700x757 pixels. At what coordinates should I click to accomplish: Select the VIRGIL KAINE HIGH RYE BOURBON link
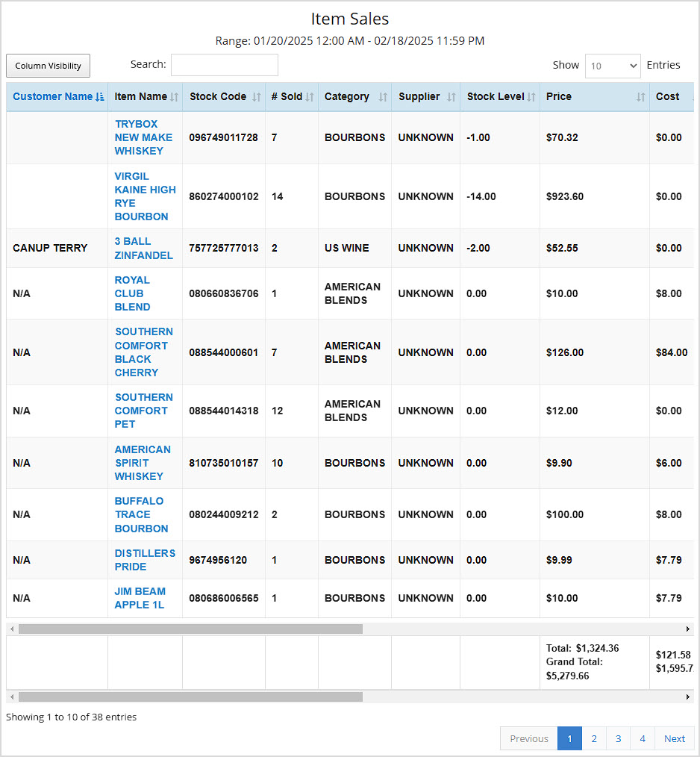(x=144, y=196)
